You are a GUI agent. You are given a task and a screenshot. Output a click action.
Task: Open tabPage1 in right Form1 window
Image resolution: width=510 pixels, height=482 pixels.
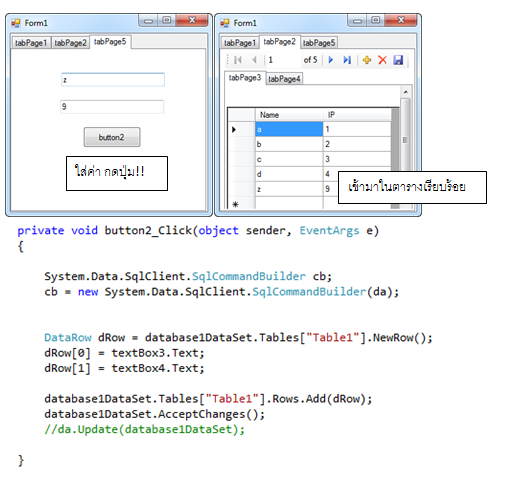[240, 43]
